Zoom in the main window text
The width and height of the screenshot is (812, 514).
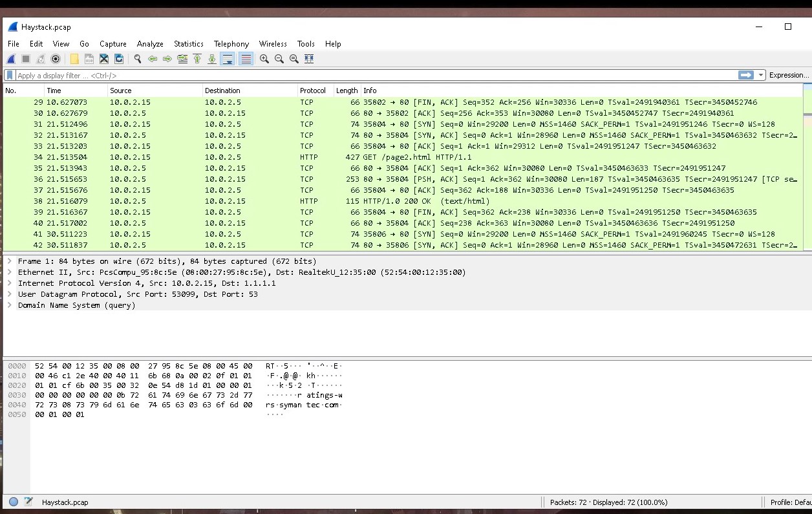coord(264,59)
